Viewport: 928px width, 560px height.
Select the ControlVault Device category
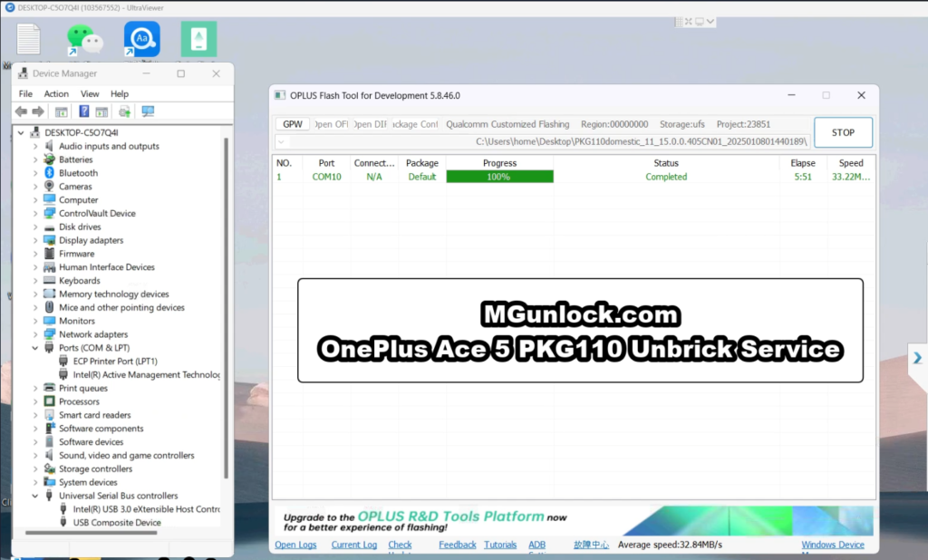(97, 213)
